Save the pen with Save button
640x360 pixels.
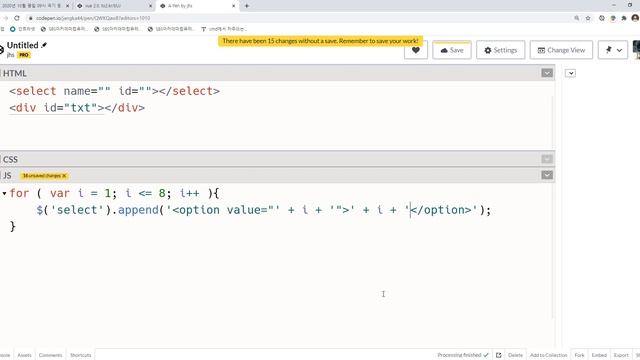coord(452,50)
